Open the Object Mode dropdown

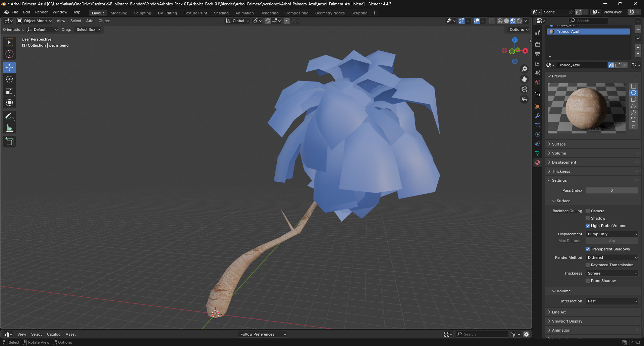tap(35, 21)
